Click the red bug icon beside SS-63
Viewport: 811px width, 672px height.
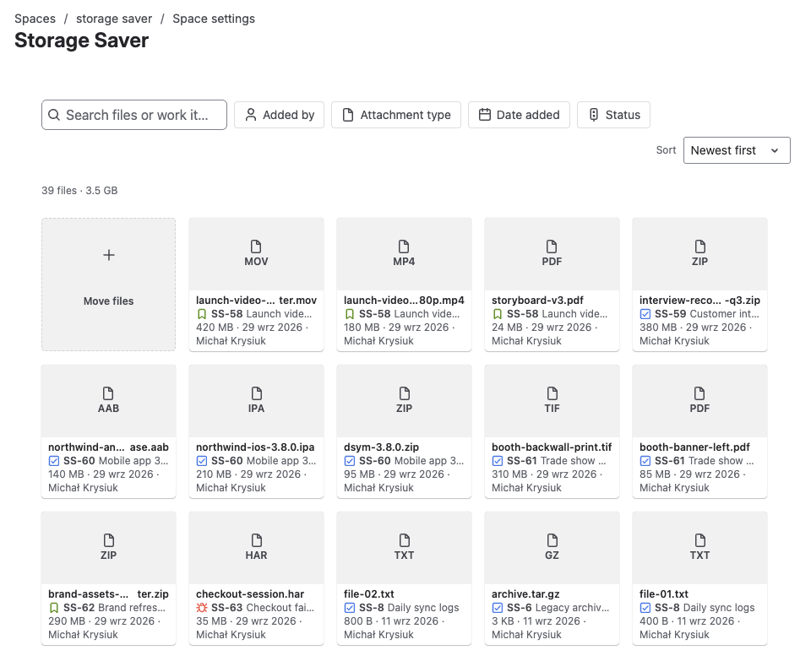tap(202, 608)
